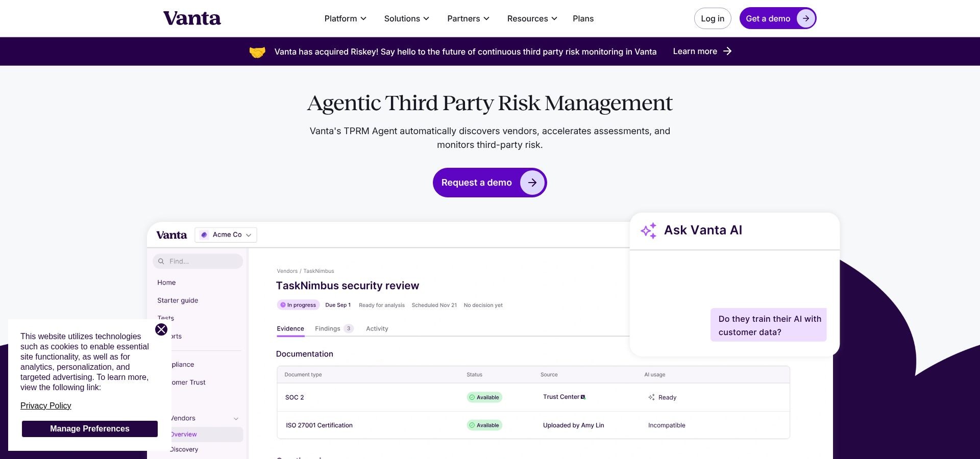The image size is (980, 459).
Task: Open the Privacy Policy link
Action: tap(46, 406)
